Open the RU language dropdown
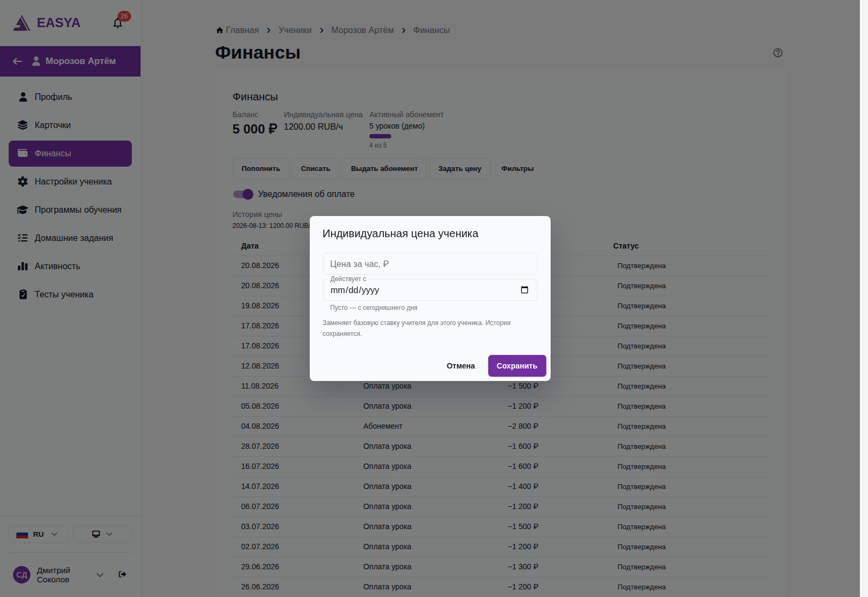 [38, 534]
